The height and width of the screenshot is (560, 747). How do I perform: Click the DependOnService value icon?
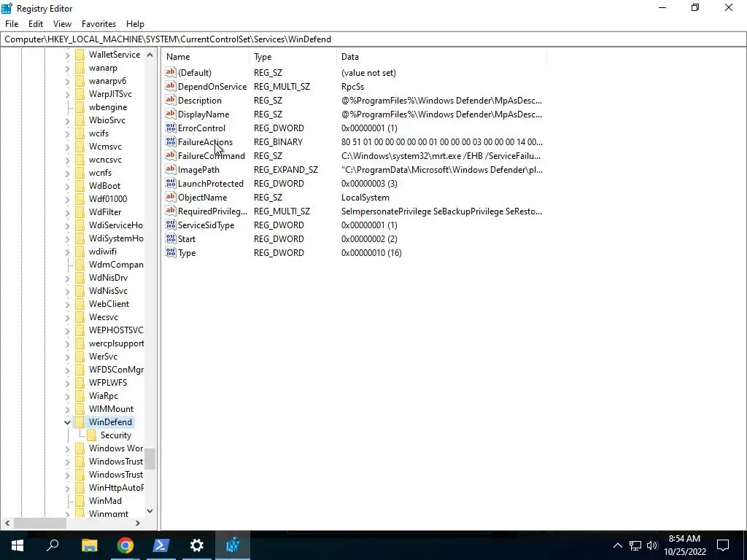[171, 86]
